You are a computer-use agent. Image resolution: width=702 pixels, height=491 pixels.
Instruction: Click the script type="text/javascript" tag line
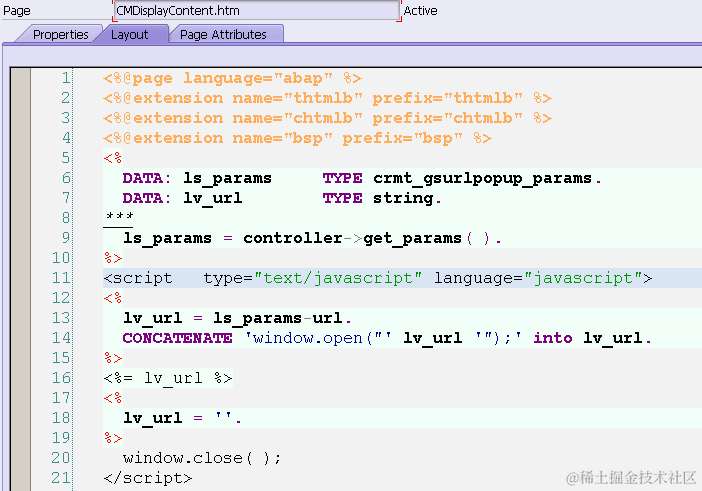(x=377, y=278)
